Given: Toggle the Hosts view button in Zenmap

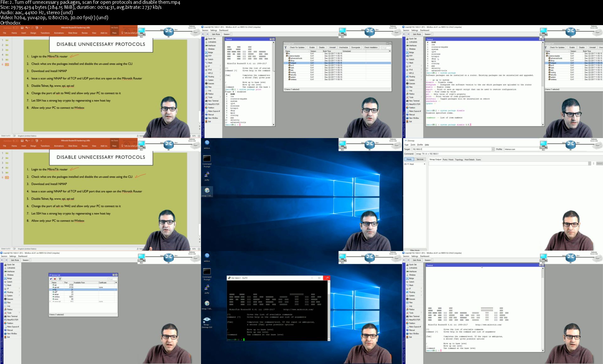Looking at the screenshot, I should (x=409, y=159).
